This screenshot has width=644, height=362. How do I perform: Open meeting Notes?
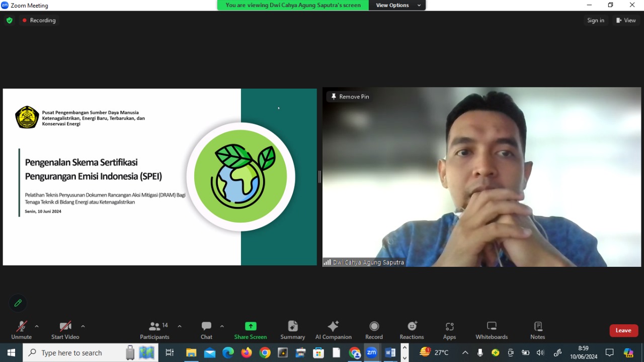pyautogui.click(x=538, y=330)
